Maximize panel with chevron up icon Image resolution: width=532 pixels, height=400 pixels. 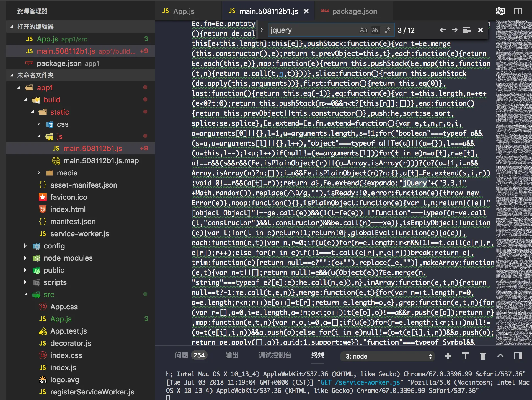500,356
